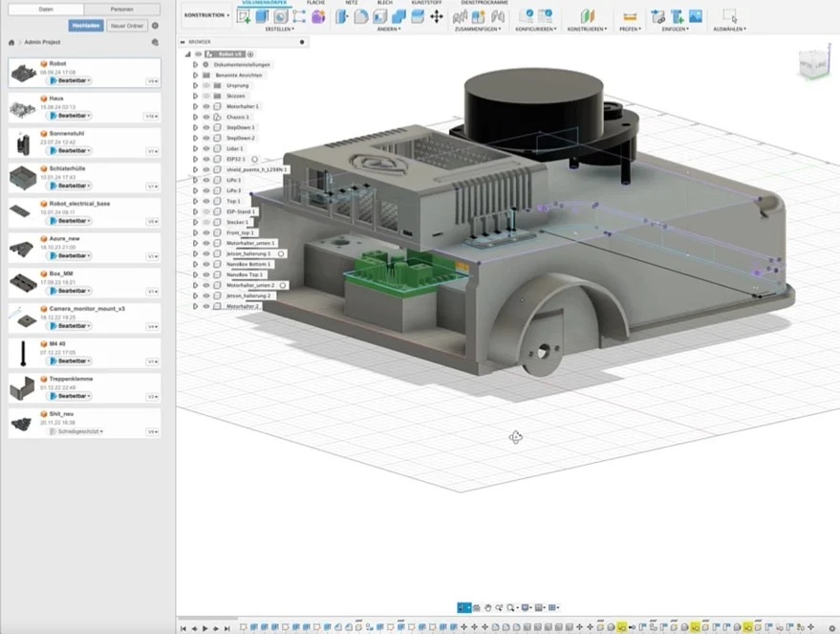The image size is (840, 634).
Task: Open the data panel settings gear
Action: 156,25
